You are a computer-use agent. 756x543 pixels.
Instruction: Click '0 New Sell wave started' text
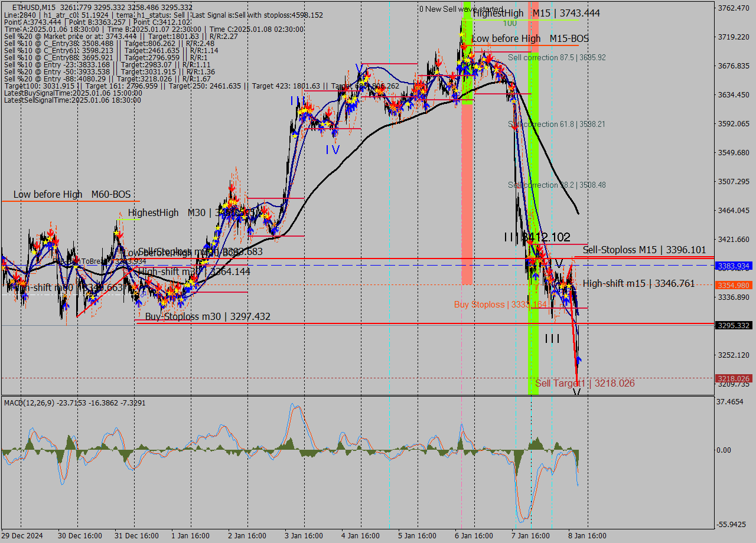click(x=461, y=9)
